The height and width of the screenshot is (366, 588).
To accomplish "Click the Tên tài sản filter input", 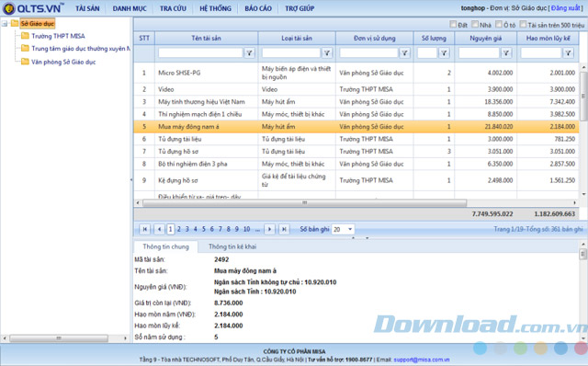I will tap(200, 53).
